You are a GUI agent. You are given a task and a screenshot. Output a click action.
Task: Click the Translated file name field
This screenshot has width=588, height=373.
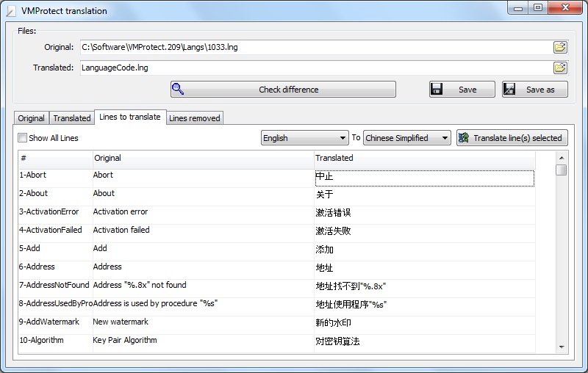[316, 68]
